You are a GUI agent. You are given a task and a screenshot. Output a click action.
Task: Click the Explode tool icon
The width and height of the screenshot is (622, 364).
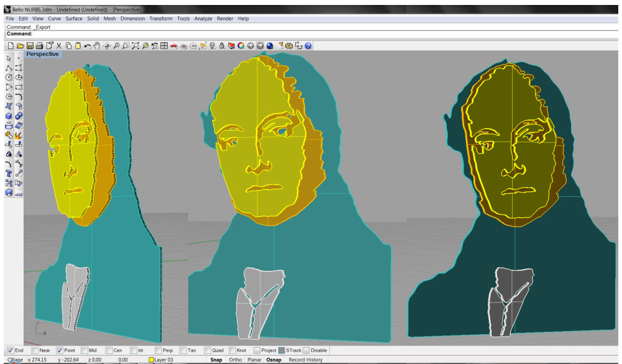pos(18,135)
